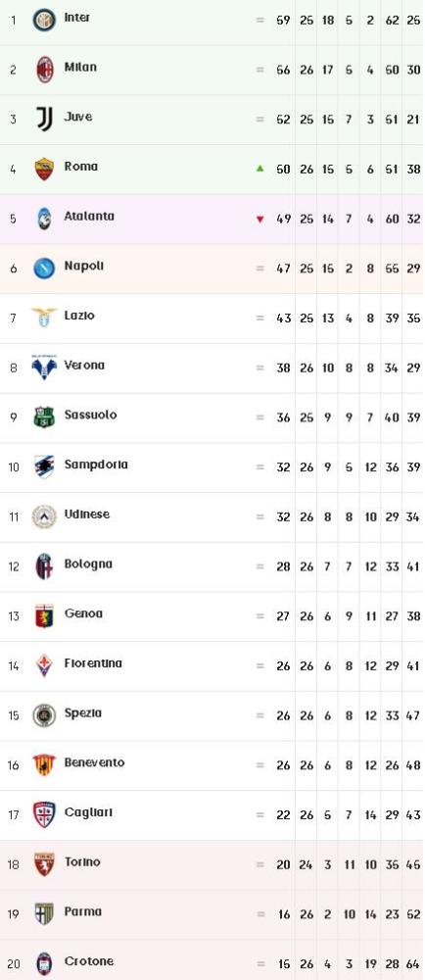Screen dimensions: 425x980
Task: Open the Fiorentina team link
Action: (x=93, y=663)
